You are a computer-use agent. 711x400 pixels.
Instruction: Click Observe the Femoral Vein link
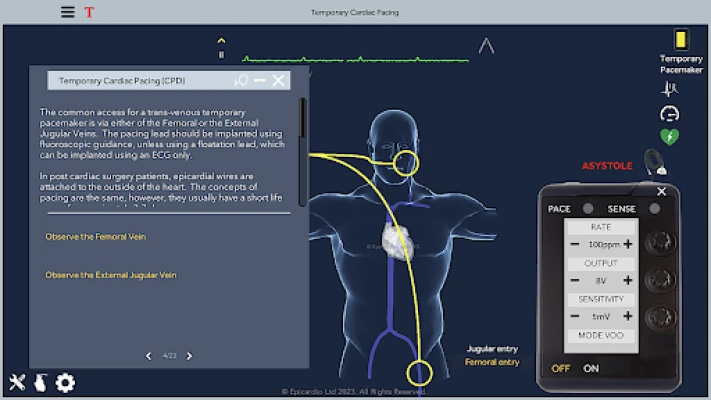point(96,237)
